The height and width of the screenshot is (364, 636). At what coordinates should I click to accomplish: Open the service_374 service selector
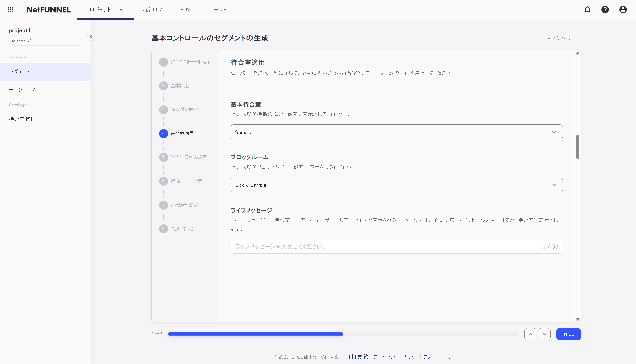click(x=45, y=41)
